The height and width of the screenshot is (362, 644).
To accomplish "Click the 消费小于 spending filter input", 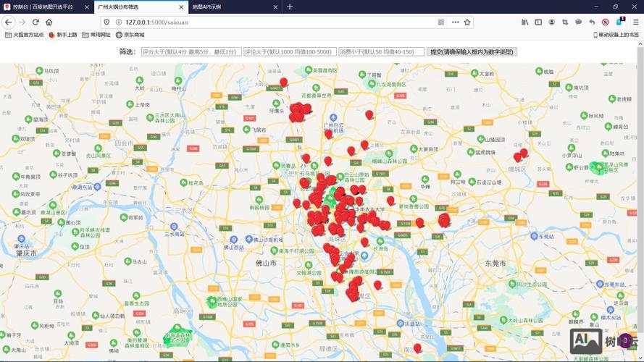I will (x=381, y=52).
